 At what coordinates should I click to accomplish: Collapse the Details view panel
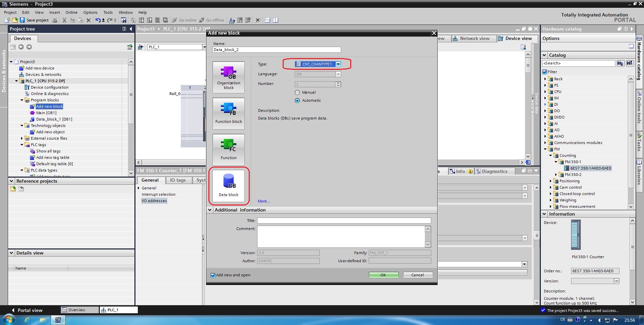coord(11,253)
